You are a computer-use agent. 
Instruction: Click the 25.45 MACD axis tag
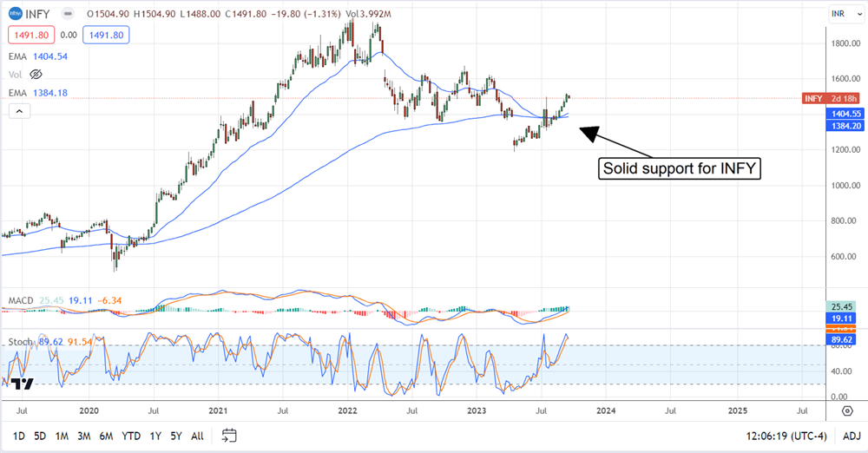pyautogui.click(x=841, y=307)
